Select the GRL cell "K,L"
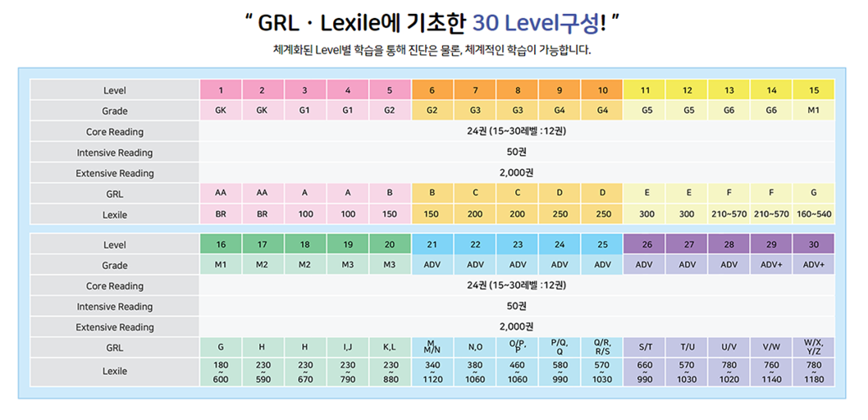868x420 pixels. [x=391, y=348]
